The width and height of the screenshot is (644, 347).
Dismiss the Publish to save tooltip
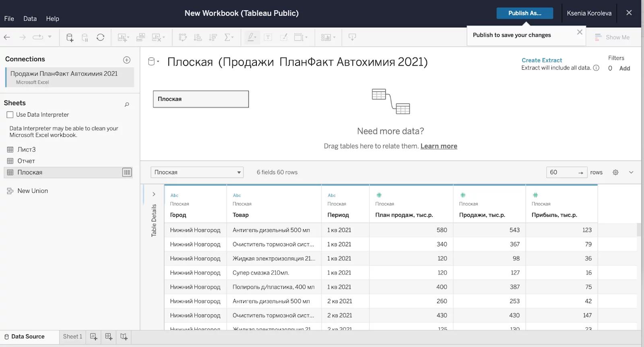[580, 32]
